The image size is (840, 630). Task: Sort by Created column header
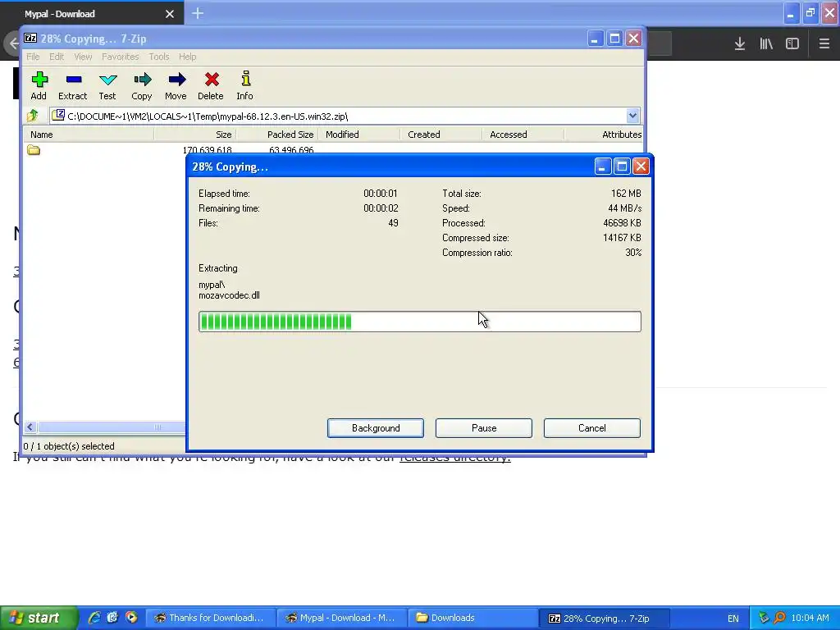click(x=441, y=135)
